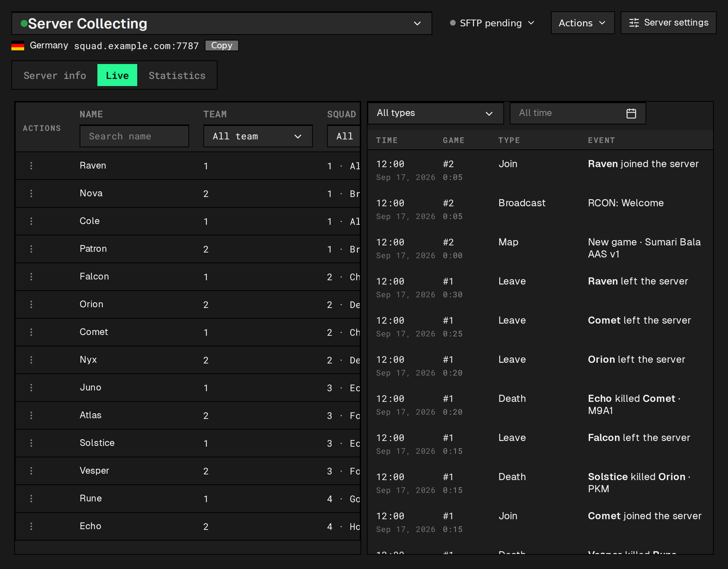The image size is (728, 569).
Task: Open actions menu for Atlas row
Action: pyautogui.click(x=31, y=415)
